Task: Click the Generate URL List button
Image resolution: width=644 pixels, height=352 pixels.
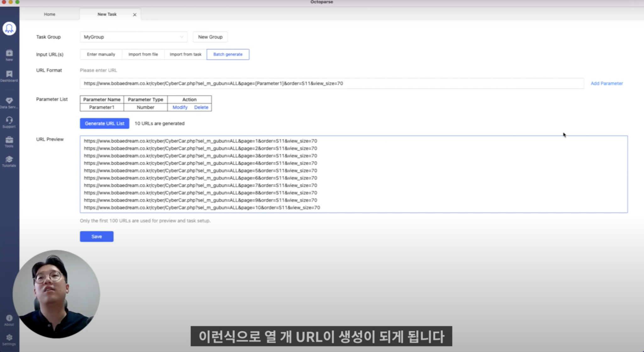Action: click(x=104, y=123)
